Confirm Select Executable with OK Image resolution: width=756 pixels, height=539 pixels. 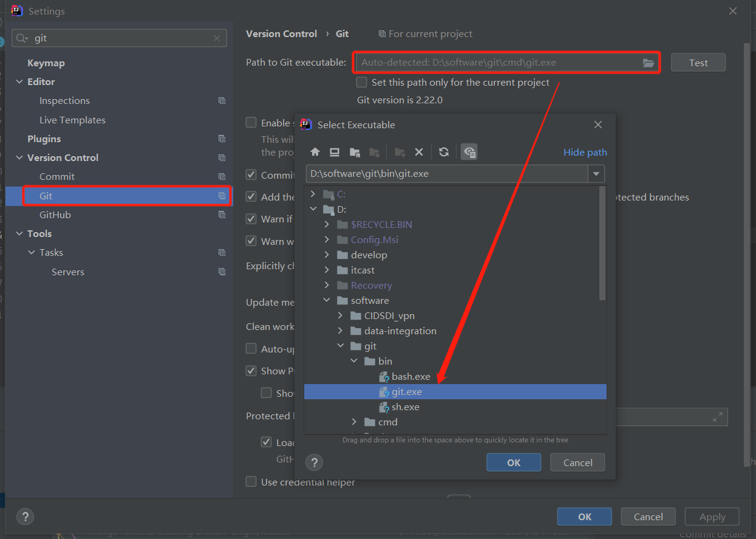(x=514, y=462)
